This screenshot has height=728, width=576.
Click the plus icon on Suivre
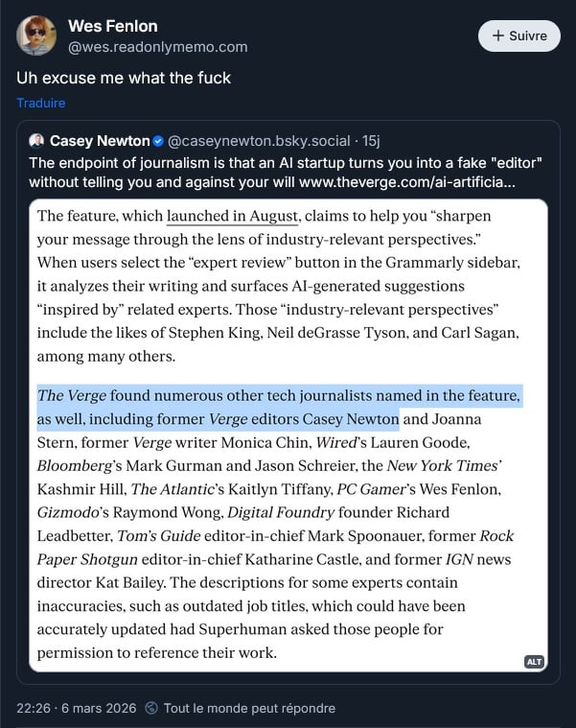click(x=498, y=36)
